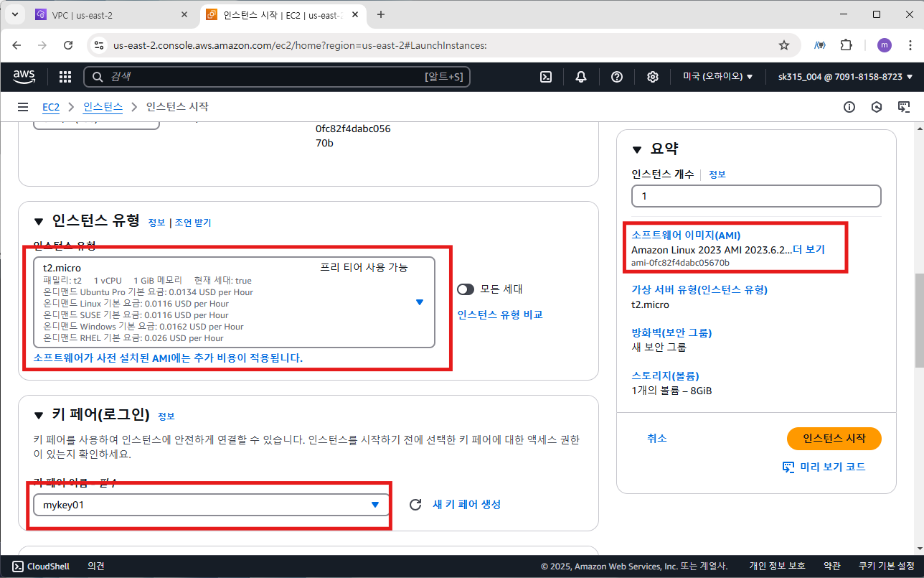This screenshot has height=578, width=924.
Task: Click the tutorial panel icon top right
Action: pos(904,107)
